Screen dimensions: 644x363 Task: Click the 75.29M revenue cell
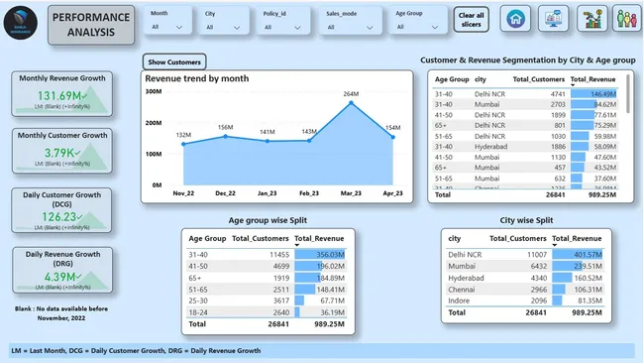593,125
